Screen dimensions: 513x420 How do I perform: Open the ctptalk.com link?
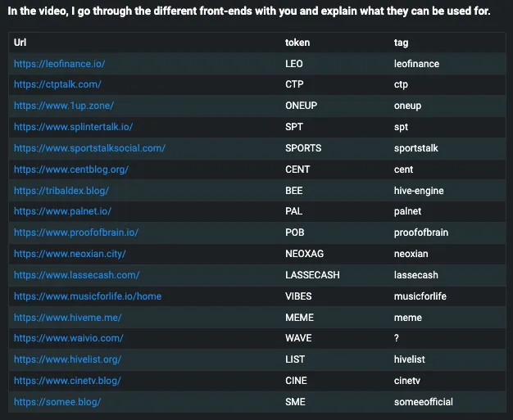point(57,84)
